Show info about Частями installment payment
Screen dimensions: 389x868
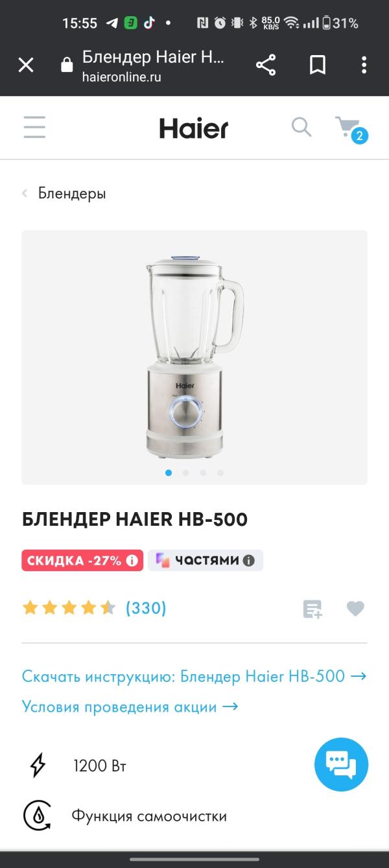click(x=249, y=561)
